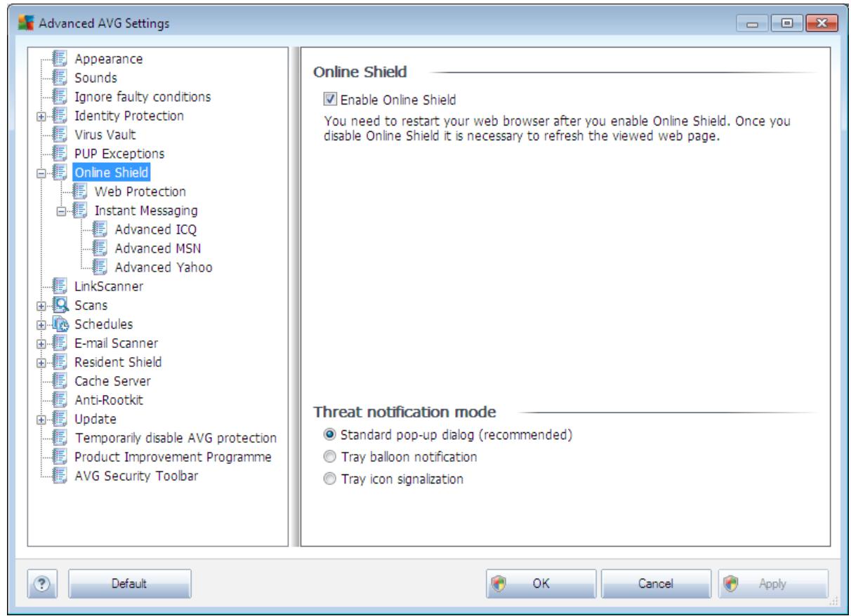
Task: Select LinkScanner in the tree
Action: pyautogui.click(x=109, y=286)
